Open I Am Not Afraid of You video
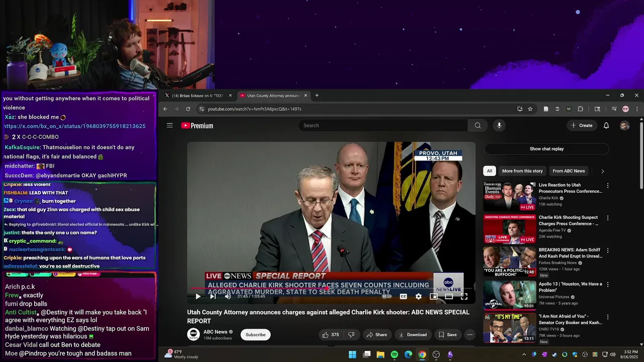Screen dimensions: 644x362 tap(570, 319)
